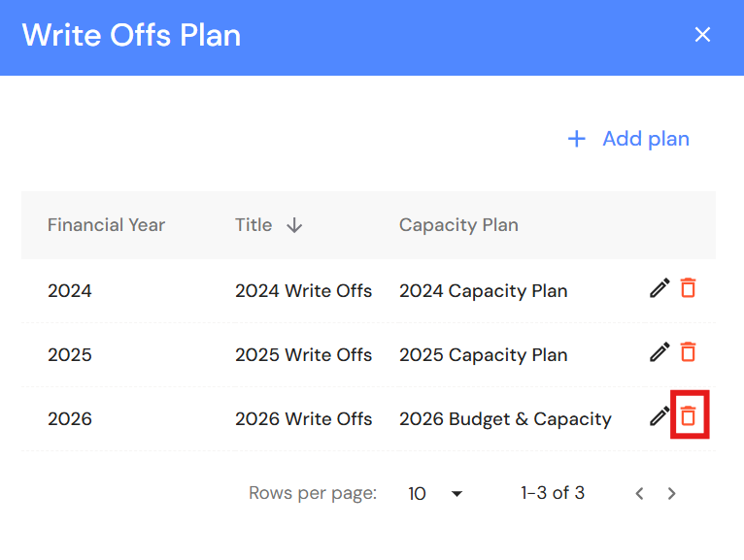
Task: Delete the 2025 Write Offs plan
Action: [688, 352]
